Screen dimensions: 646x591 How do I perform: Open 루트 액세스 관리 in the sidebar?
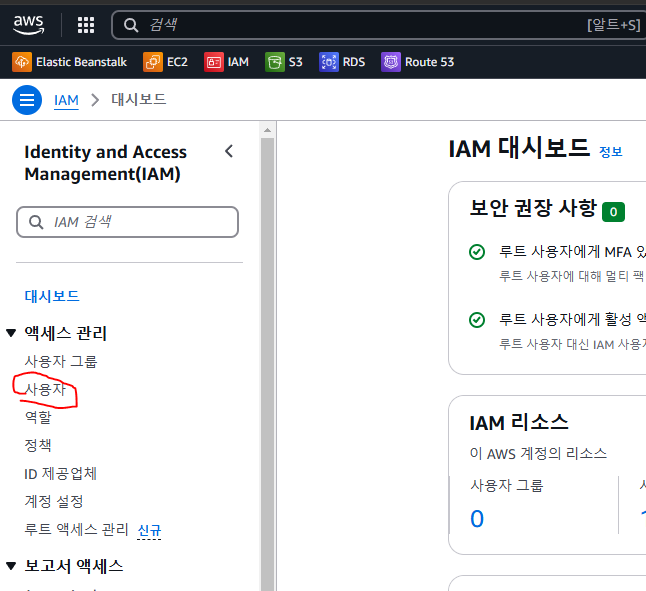(77, 529)
